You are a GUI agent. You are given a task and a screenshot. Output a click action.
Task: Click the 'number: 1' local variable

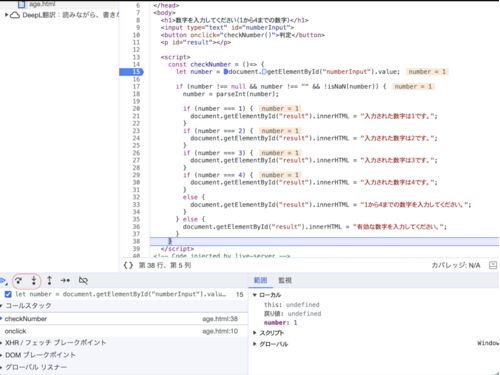[x=280, y=323]
